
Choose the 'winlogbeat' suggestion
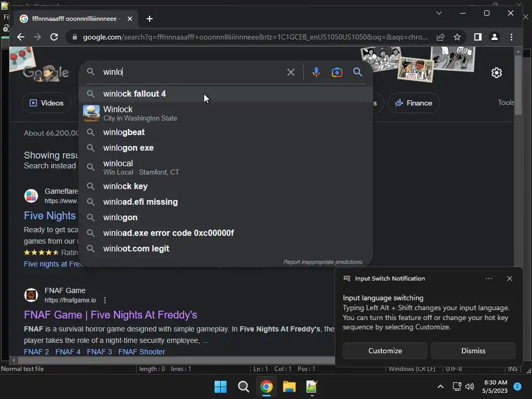point(225,132)
